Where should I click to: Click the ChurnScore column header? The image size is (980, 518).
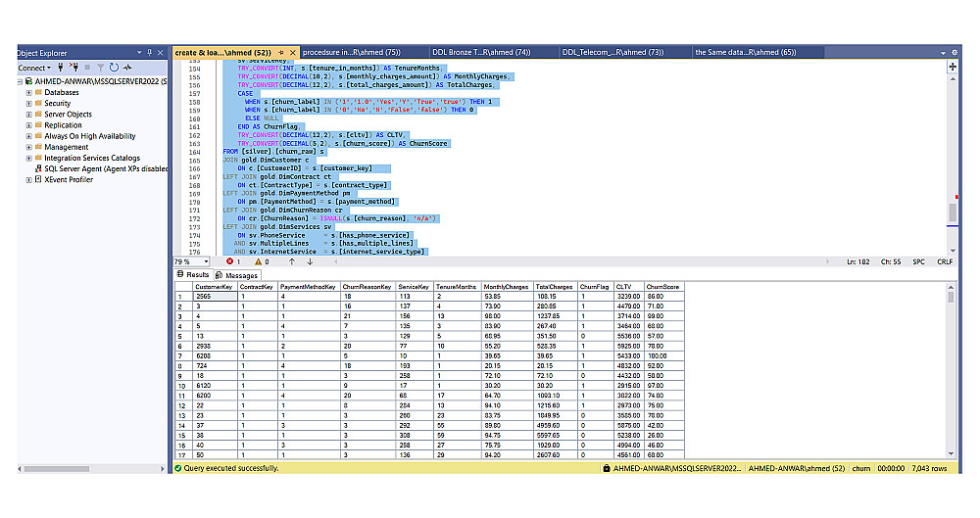(662, 287)
